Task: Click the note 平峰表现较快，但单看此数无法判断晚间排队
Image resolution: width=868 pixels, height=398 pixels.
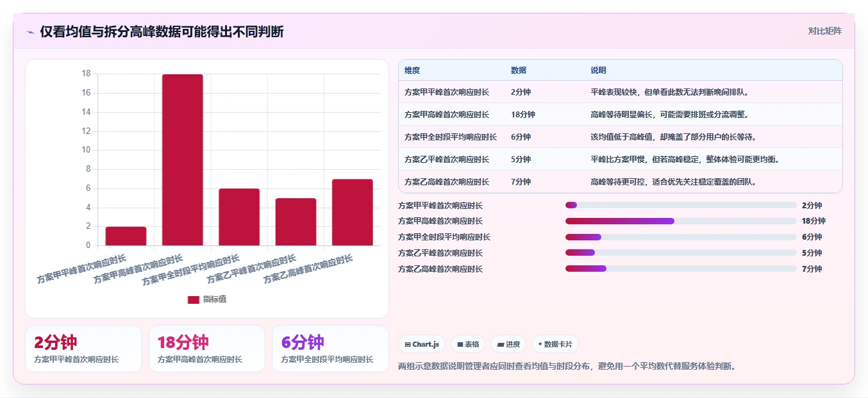Action: point(670,92)
